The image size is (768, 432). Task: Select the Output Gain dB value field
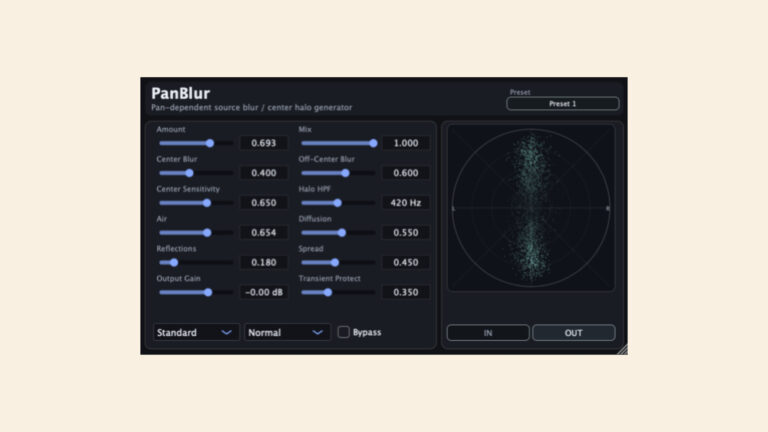pyautogui.click(x=264, y=292)
